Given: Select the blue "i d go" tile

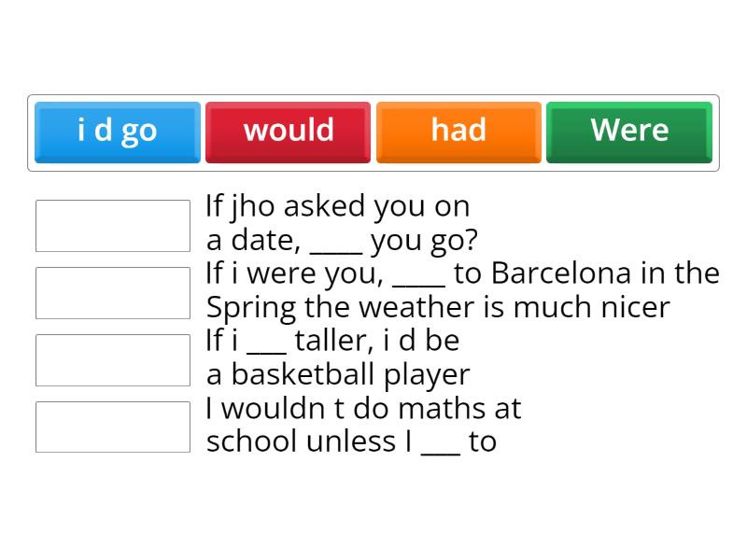Looking at the screenshot, I should pos(118,132).
